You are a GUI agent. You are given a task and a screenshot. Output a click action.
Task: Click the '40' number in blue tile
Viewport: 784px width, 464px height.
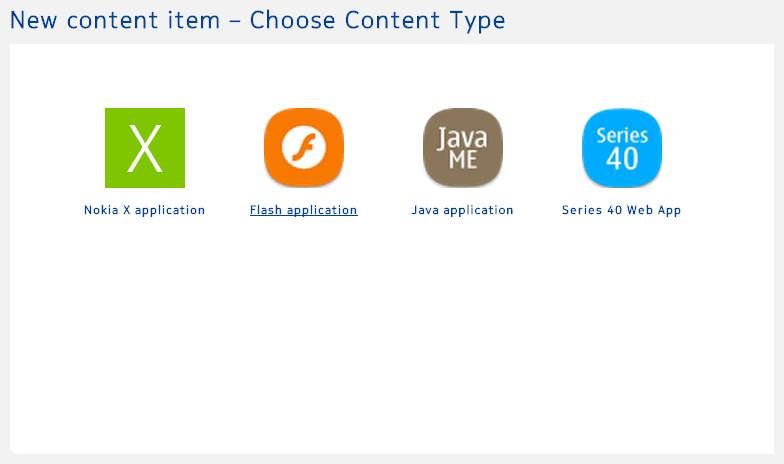(622, 158)
